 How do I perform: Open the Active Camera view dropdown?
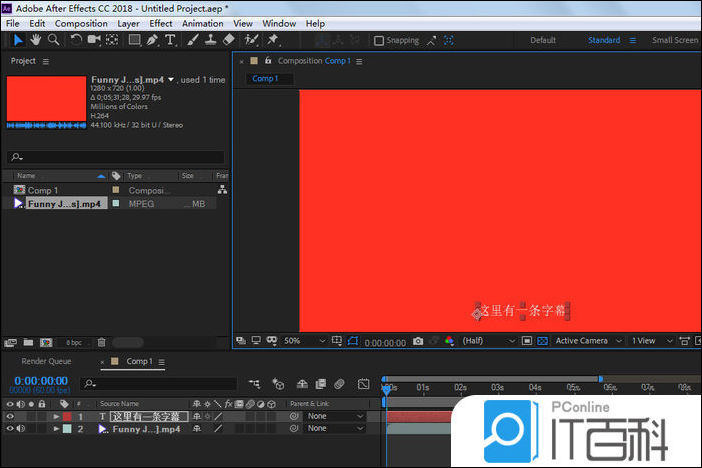point(587,341)
